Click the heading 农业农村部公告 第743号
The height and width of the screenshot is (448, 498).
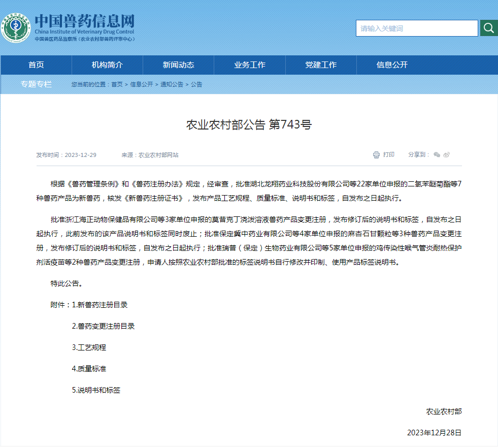249,124
